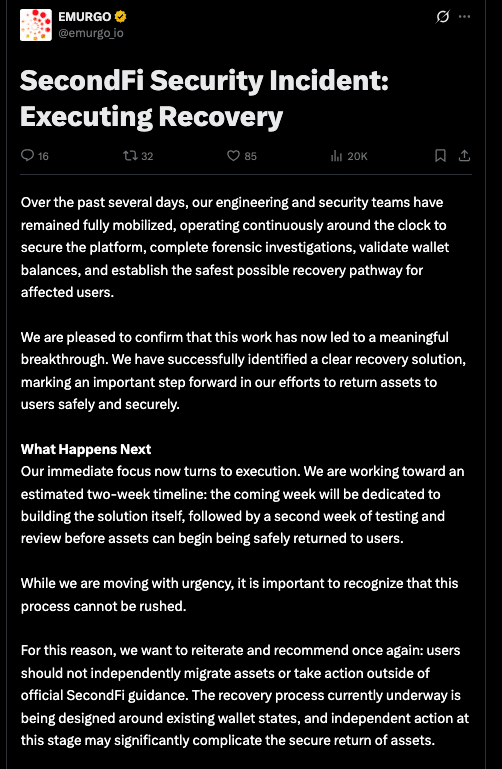Open the view analytics bar chart icon
Screen dimensions: 502x769
click(336, 156)
